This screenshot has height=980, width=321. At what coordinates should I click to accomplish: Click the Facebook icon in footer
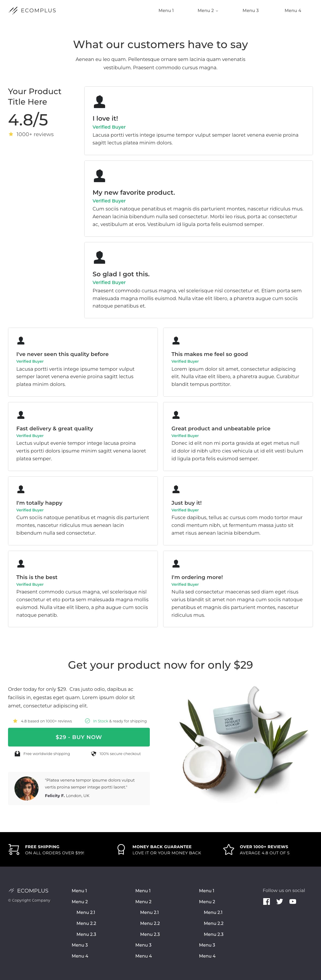click(x=267, y=901)
